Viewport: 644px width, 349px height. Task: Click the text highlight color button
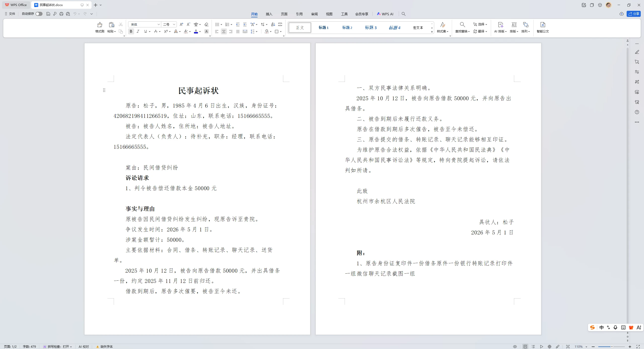[186, 31]
